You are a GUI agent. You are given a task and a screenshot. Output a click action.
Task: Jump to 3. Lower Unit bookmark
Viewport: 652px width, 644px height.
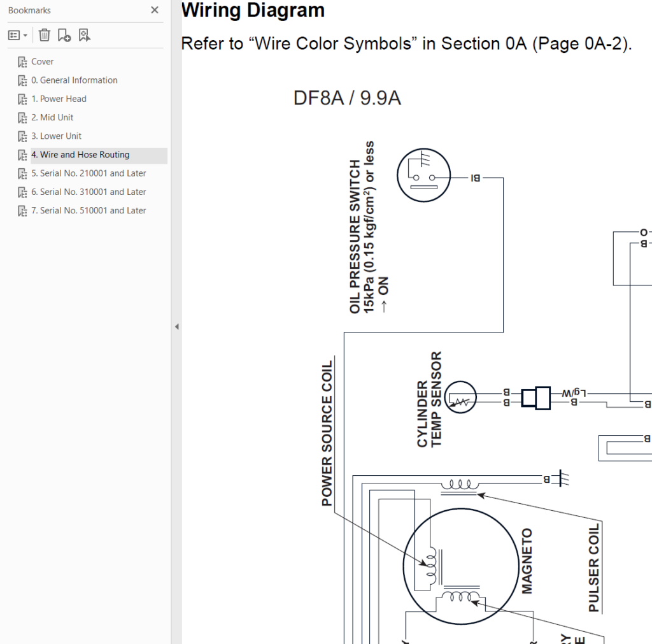coord(57,136)
